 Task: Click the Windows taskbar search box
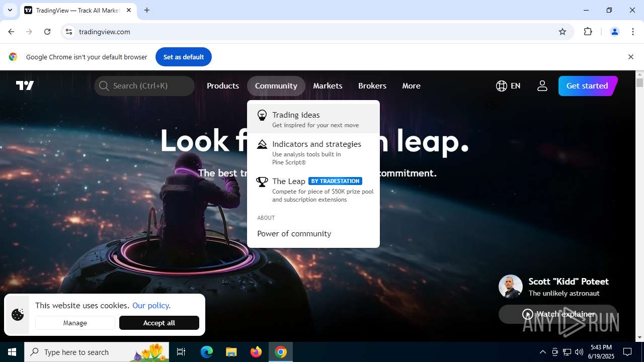point(98,352)
